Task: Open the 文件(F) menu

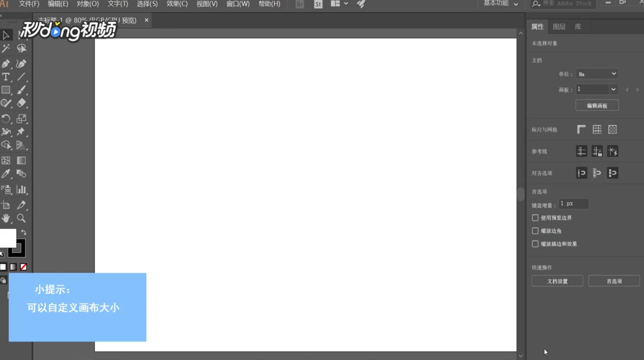Action: [x=29, y=4]
